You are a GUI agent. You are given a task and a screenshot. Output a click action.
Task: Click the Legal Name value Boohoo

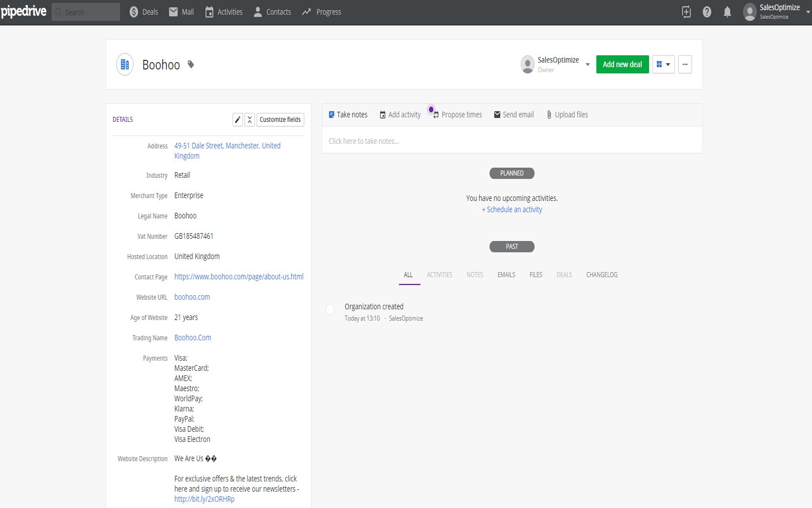[186, 216]
